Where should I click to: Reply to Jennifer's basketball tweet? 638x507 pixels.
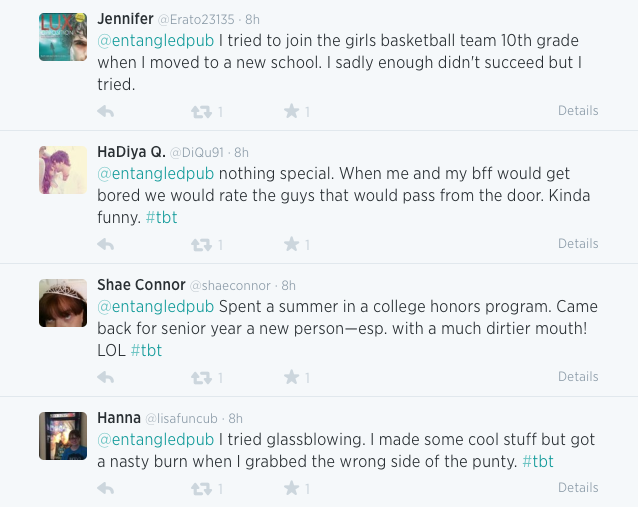pyautogui.click(x=105, y=111)
